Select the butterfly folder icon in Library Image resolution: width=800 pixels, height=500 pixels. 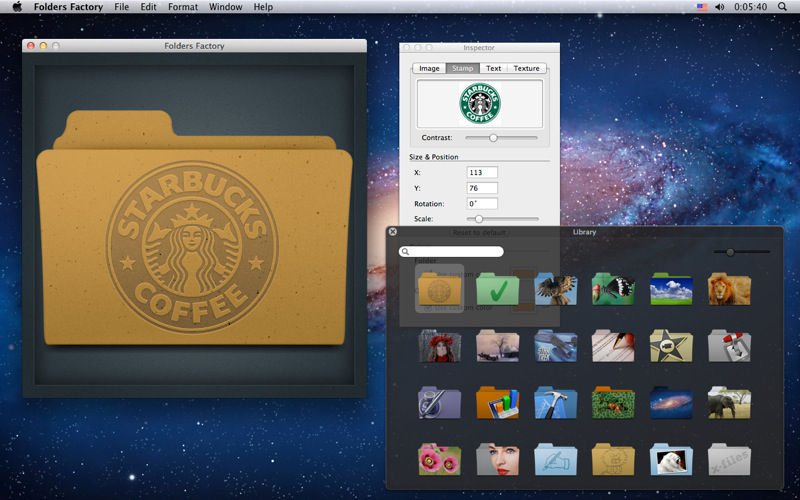point(613,289)
